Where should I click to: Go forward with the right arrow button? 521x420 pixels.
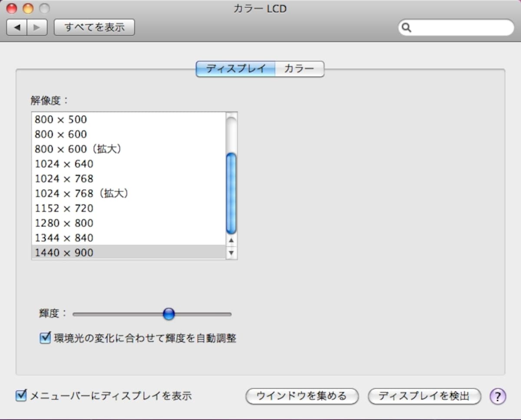point(37,27)
